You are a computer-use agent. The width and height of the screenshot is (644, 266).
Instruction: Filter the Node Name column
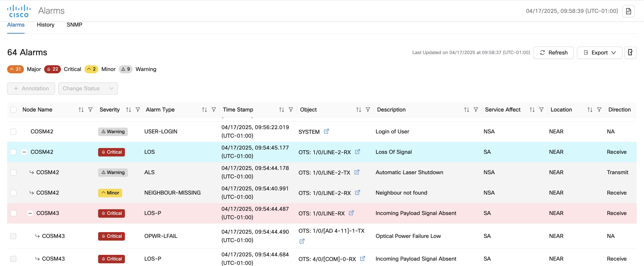click(x=91, y=110)
